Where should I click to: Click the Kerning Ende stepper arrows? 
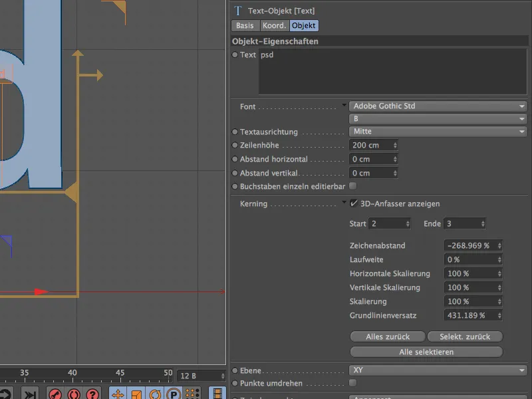483,223
